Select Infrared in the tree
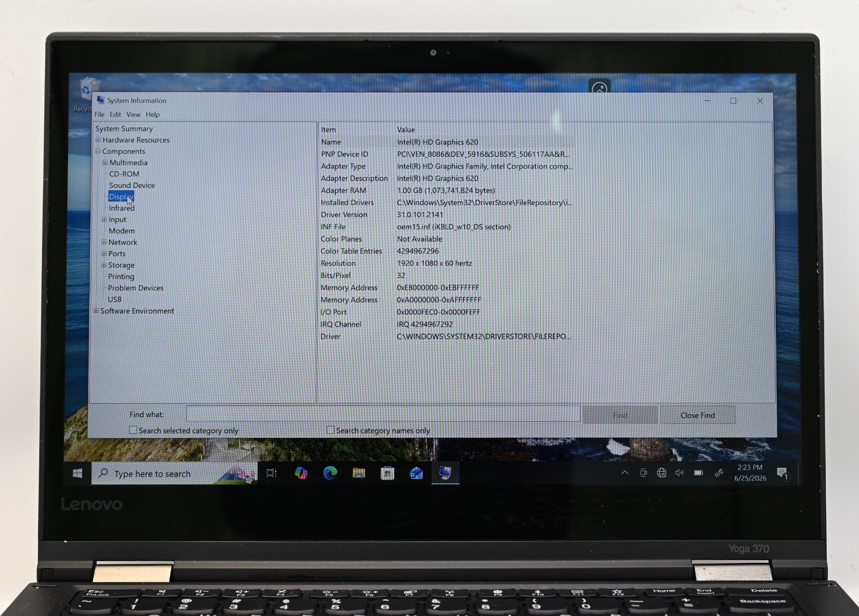Viewport: 859px width, 616px height. pos(122,208)
